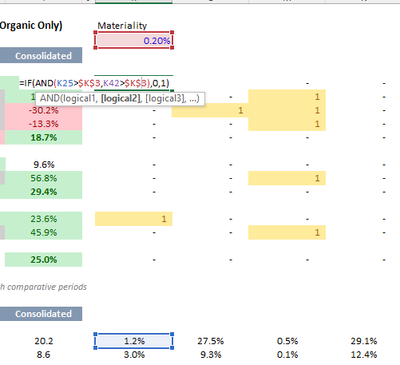
Task: Select the 12.4% cell
Action: pyautogui.click(x=364, y=355)
